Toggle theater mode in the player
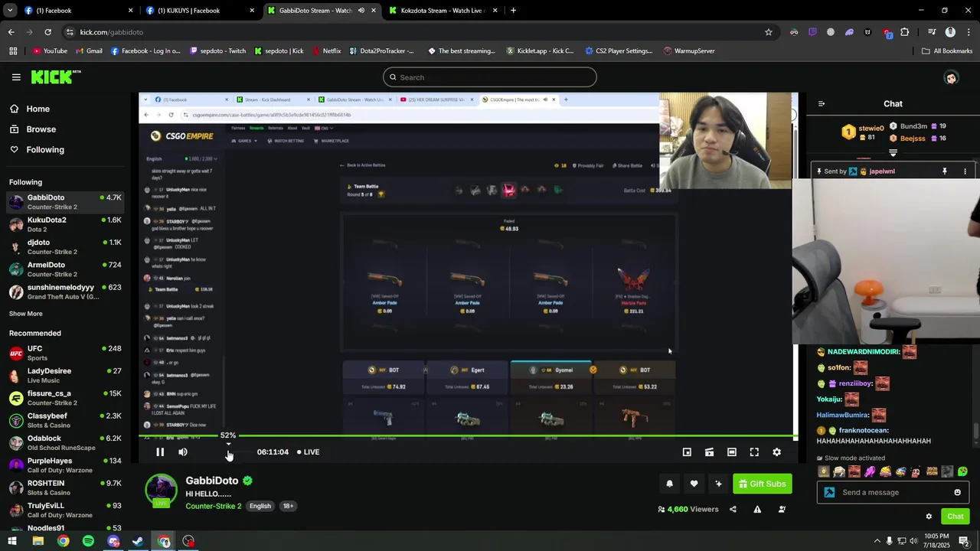Screen dimensions: 980x551 tap(732, 452)
